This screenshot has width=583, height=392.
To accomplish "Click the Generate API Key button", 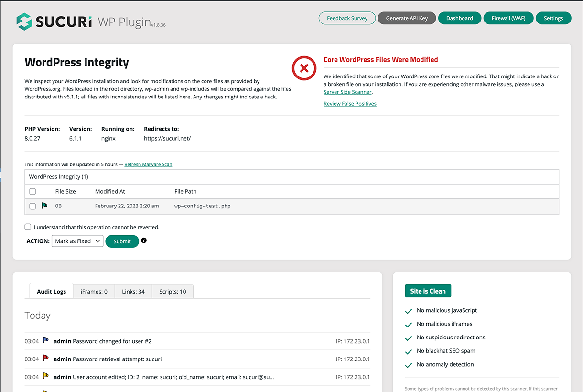I will click(407, 18).
